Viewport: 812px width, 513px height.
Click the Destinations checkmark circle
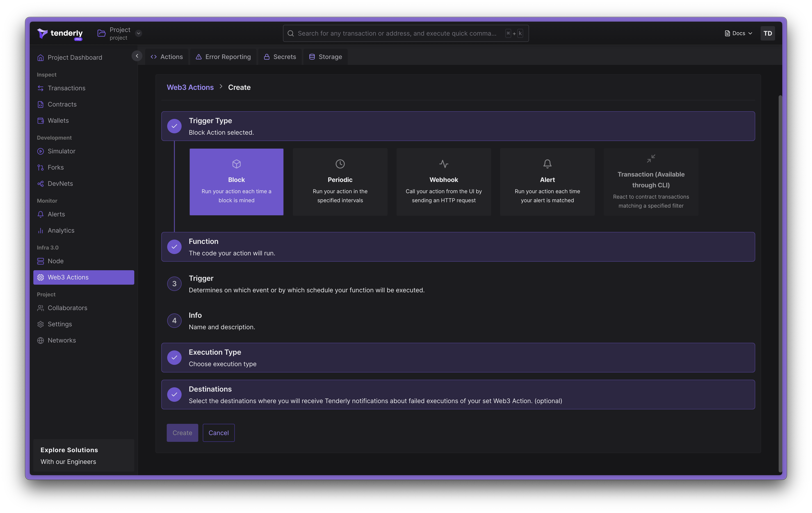174,394
